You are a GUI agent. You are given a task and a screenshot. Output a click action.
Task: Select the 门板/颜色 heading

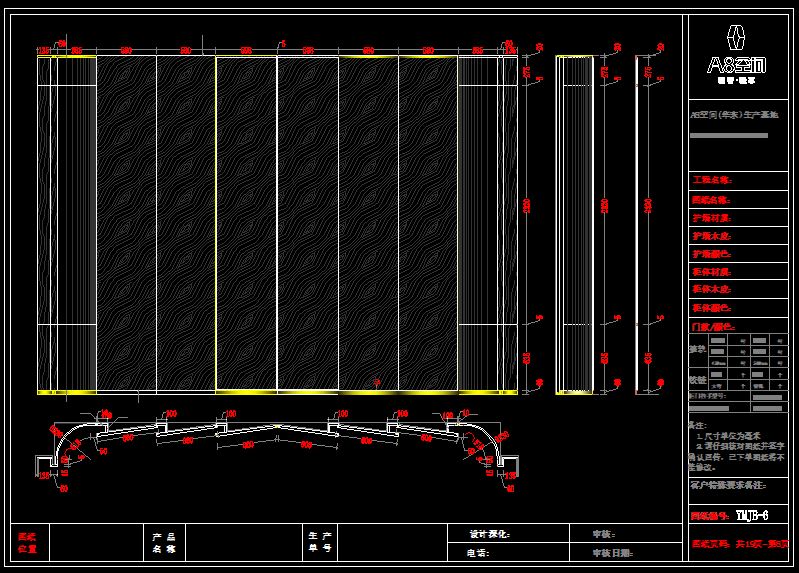click(712, 327)
